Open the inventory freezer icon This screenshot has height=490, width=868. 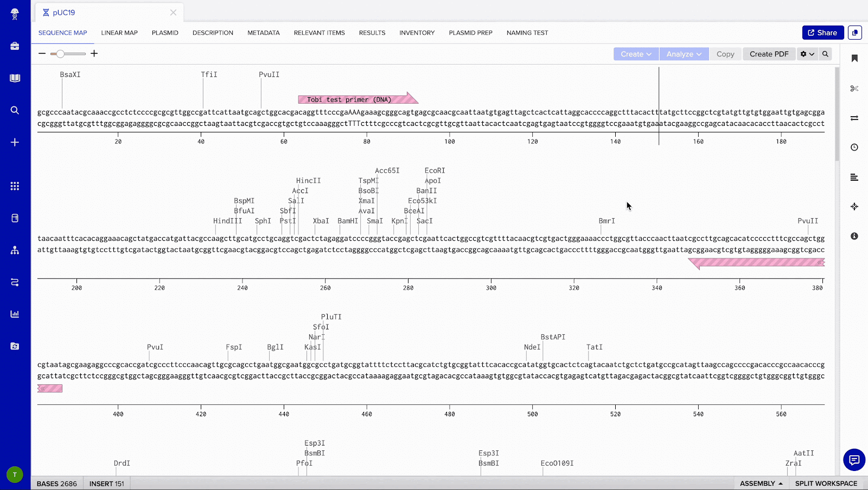15,218
